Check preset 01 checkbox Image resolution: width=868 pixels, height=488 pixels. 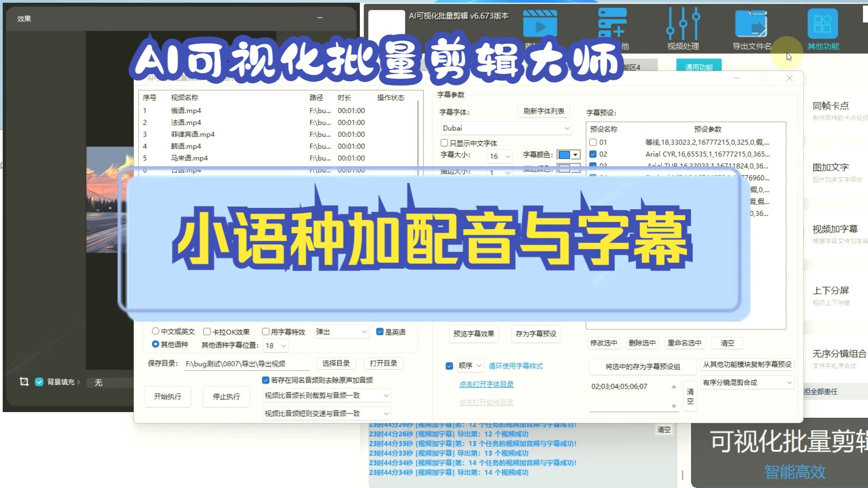[x=593, y=142]
